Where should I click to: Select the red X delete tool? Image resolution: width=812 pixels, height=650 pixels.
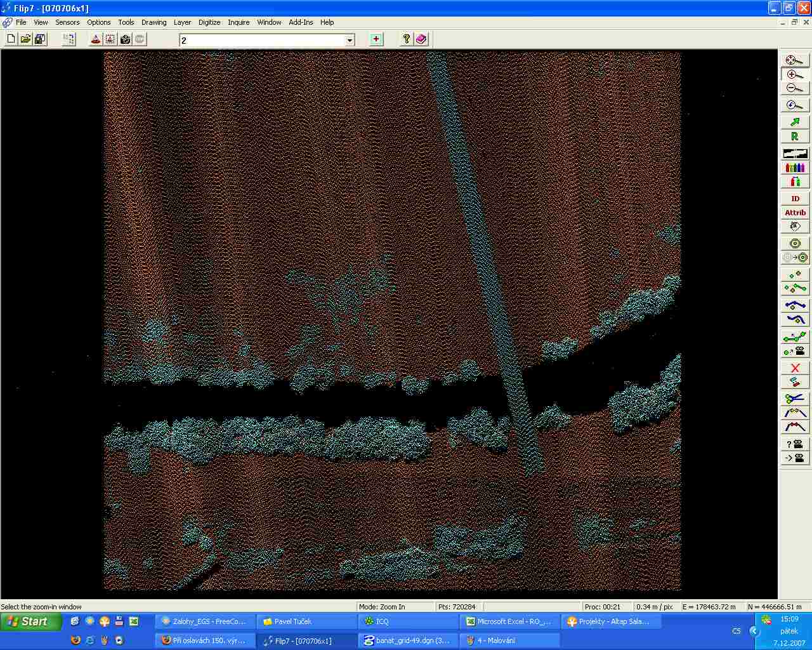pos(794,368)
